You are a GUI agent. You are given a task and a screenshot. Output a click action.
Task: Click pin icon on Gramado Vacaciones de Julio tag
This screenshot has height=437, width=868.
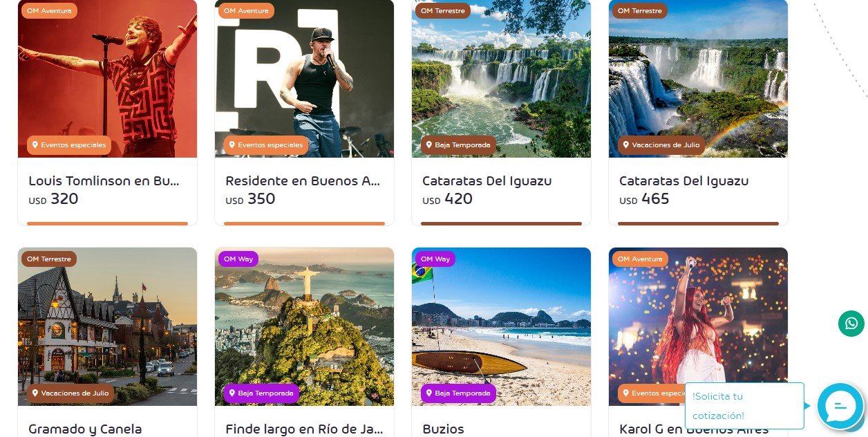click(35, 393)
